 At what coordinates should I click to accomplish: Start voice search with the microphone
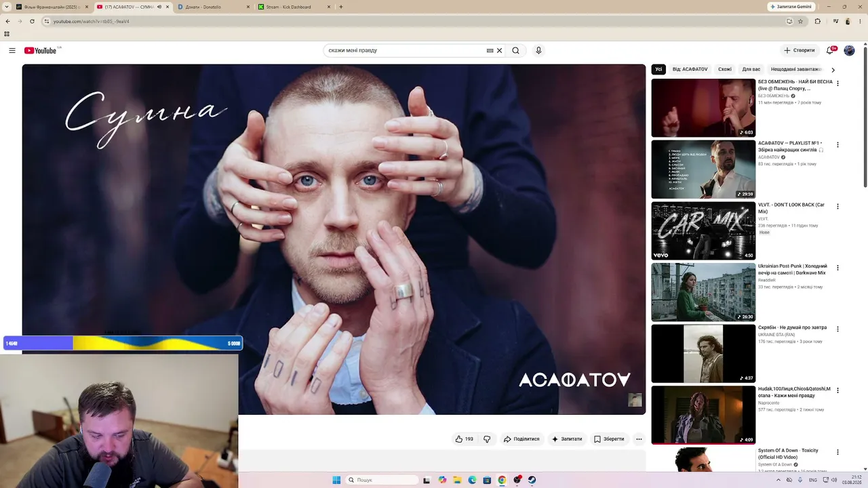pyautogui.click(x=538, y=50)
